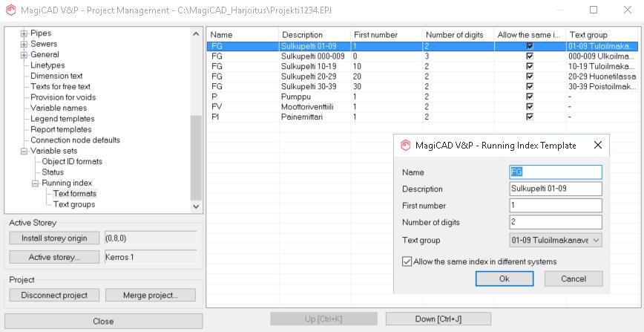Click the Text group column header
The width and height of the screenshot is (644, 332).
coord(602,35)
